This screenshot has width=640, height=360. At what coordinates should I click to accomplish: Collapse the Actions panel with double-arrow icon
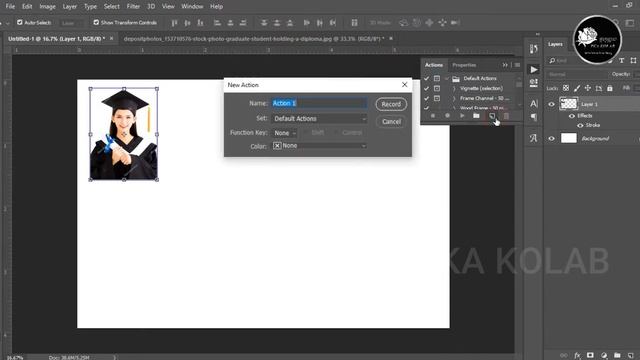[505, 65]
